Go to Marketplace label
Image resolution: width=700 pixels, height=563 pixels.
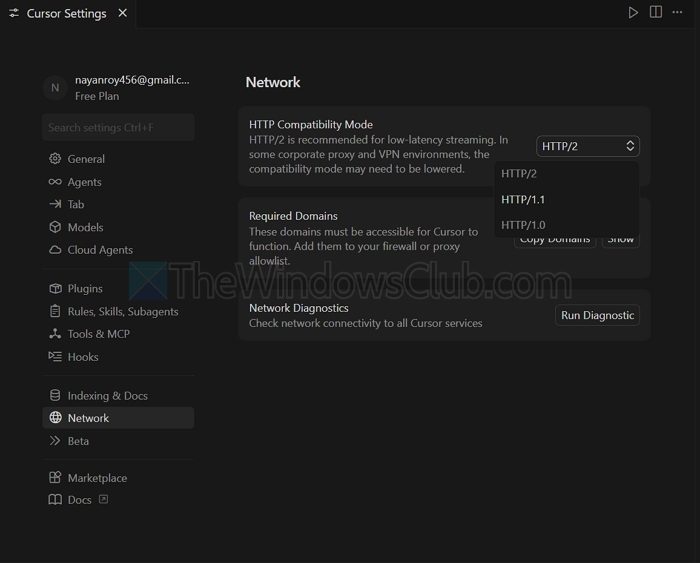tap(97, 478)
